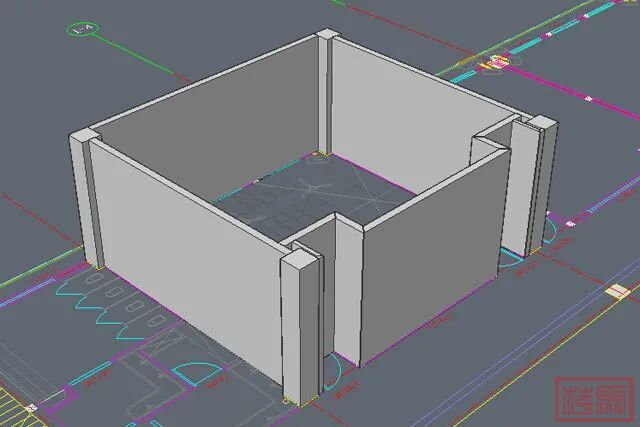Screen dimensions: 640x427
Task: Select the short return wall at the front opening
Action: (347, 290)
